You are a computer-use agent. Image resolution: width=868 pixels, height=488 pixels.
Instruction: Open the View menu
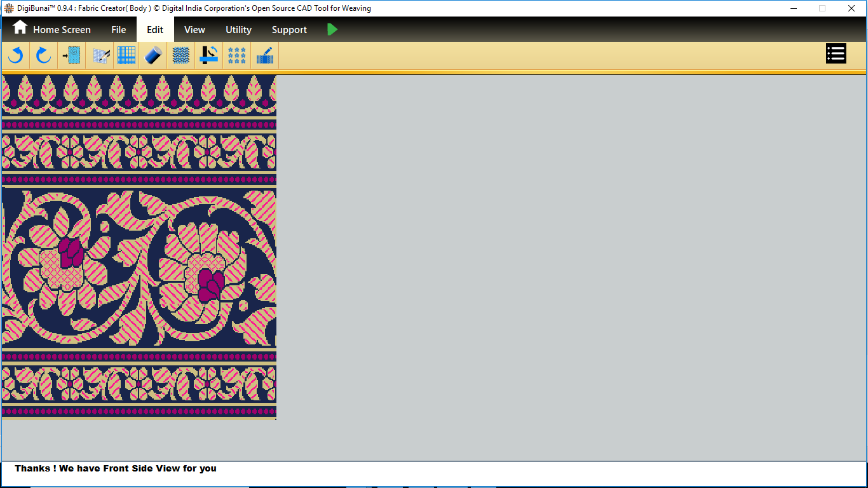(194, 29)
